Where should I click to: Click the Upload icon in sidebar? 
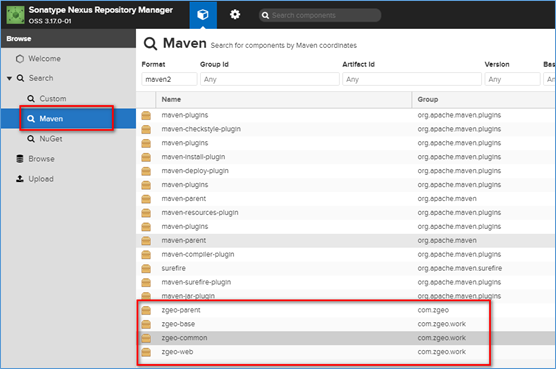[20, 179]
